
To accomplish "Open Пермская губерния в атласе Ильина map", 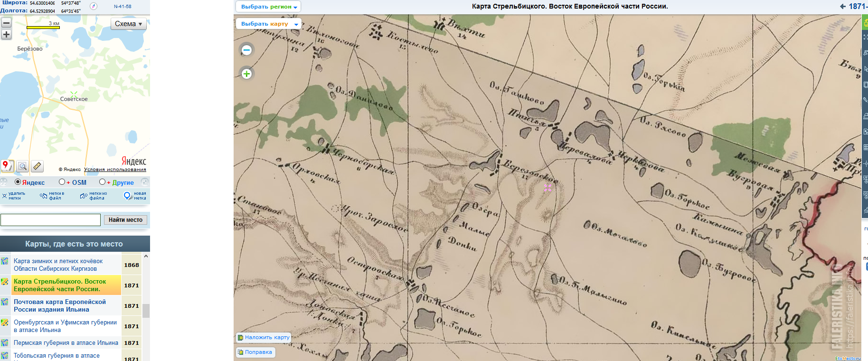I will click(x=66, y=342).
